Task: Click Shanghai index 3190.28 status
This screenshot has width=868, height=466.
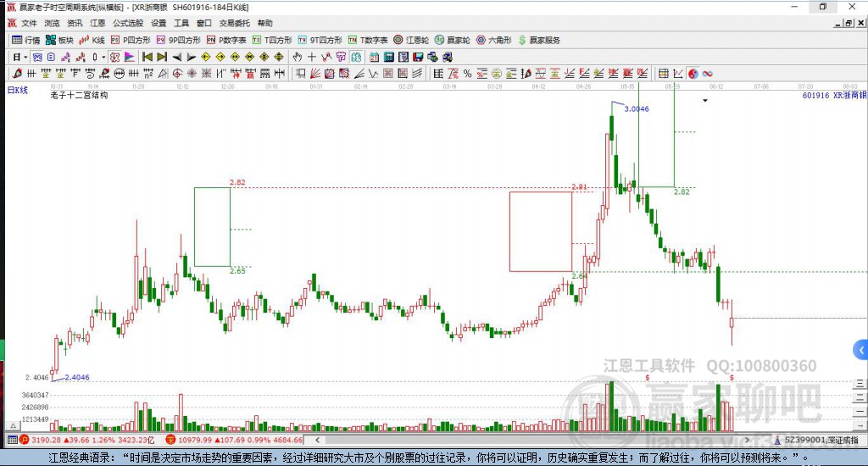Action: click(x=88, y=440)
